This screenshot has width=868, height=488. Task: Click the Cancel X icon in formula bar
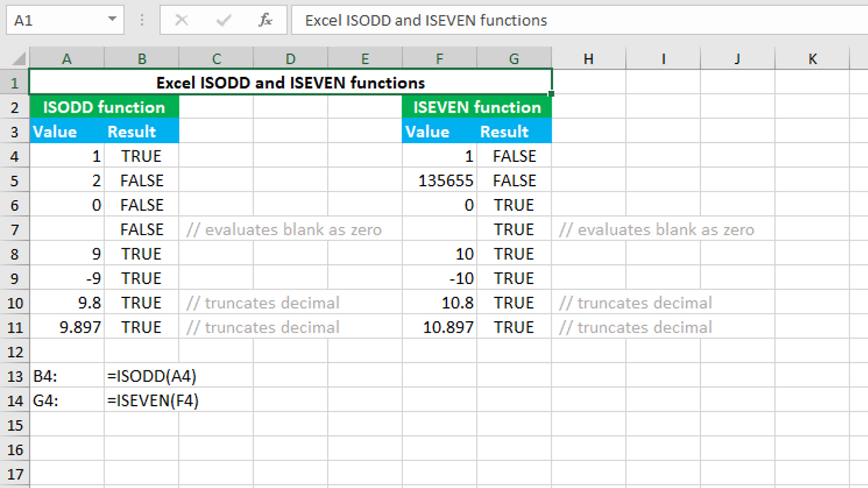tap(181, 20)
